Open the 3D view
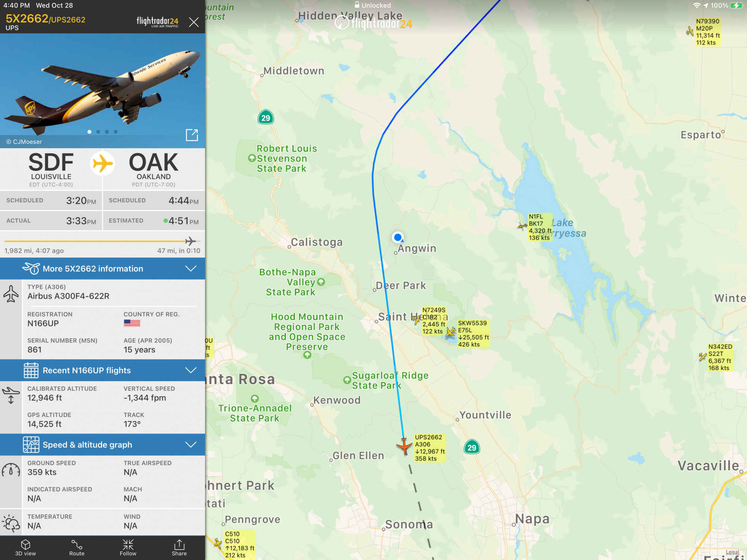 [25, 548]
